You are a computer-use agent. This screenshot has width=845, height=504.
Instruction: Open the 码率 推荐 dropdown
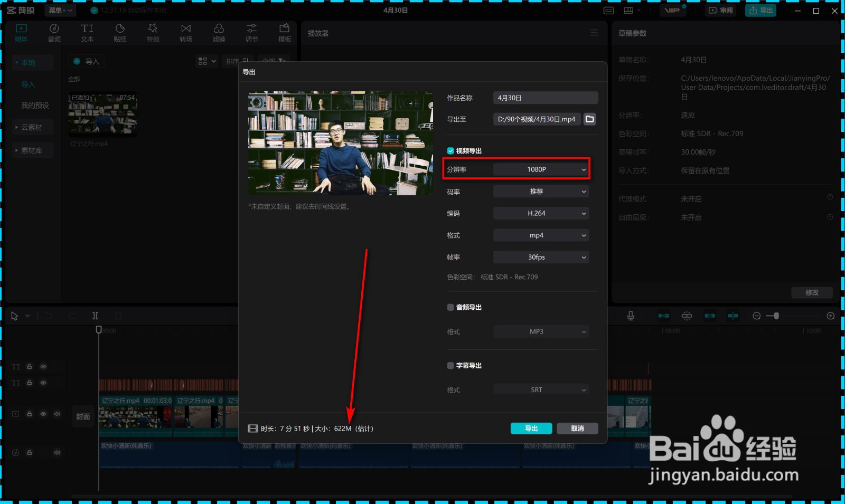click(x=541, y=192)
